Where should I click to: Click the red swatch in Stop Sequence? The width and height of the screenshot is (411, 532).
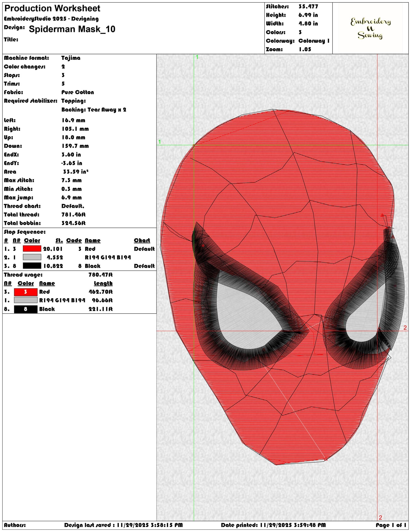[x=32, y=249]
